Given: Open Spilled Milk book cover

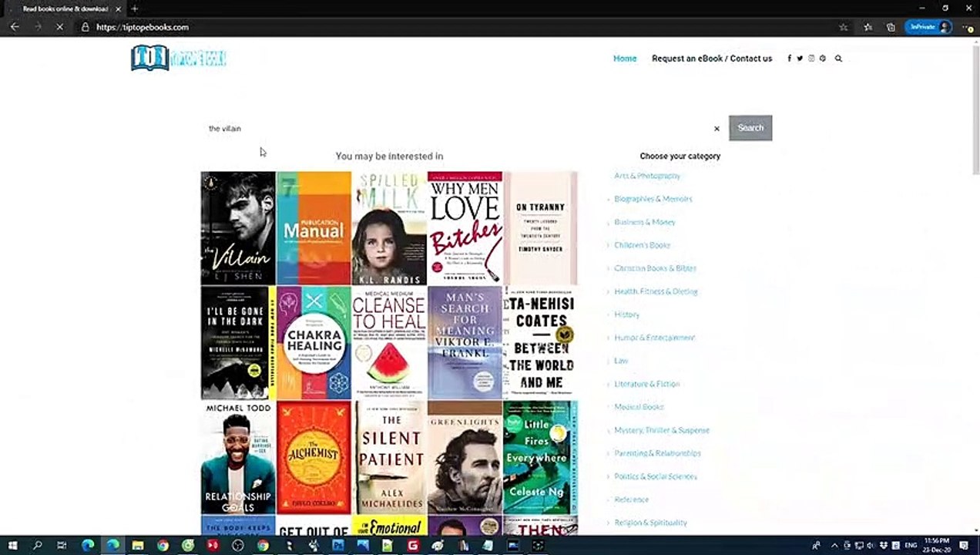Looking at the screenshot, I should [389, 228].
